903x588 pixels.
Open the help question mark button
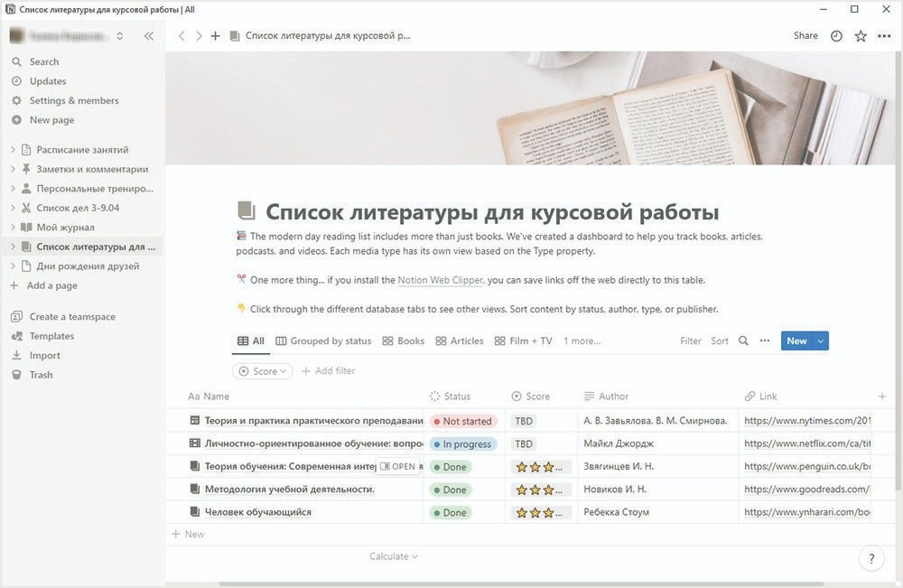coord(870,558)
